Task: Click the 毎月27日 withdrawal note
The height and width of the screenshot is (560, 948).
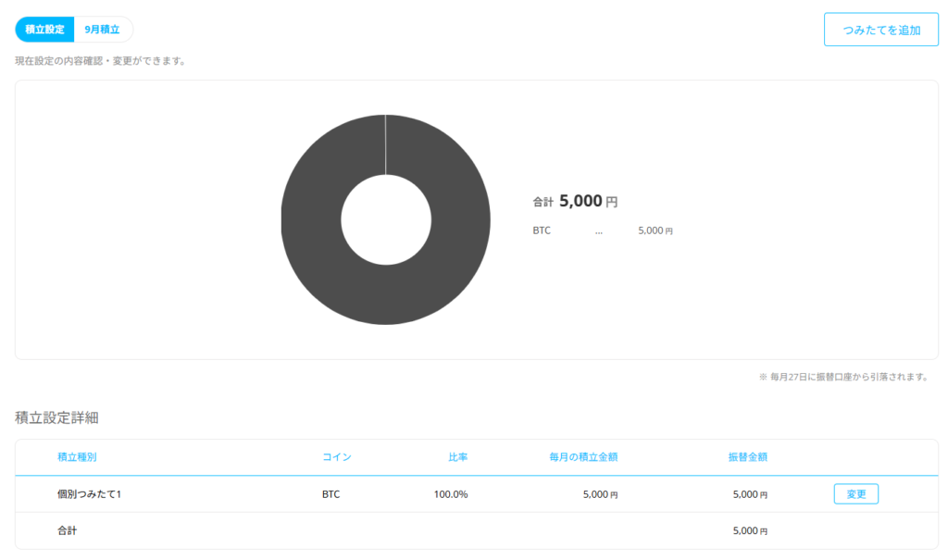Action: click(x=842, y=377)
